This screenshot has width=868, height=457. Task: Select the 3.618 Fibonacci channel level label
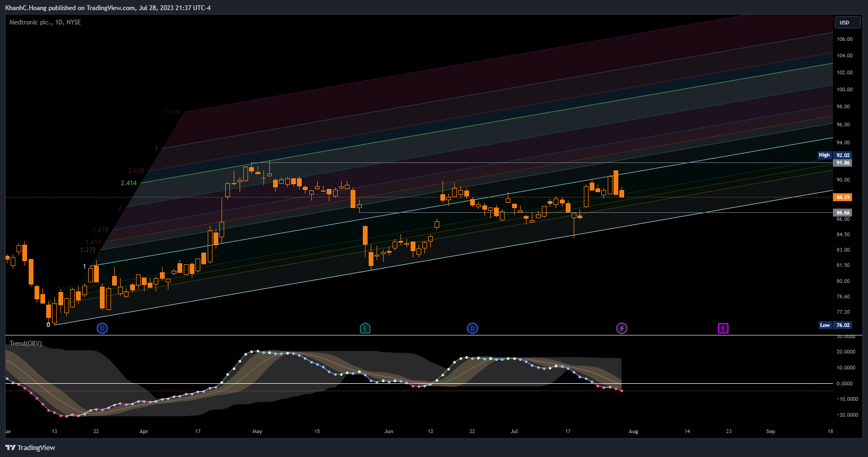point(172,112)
